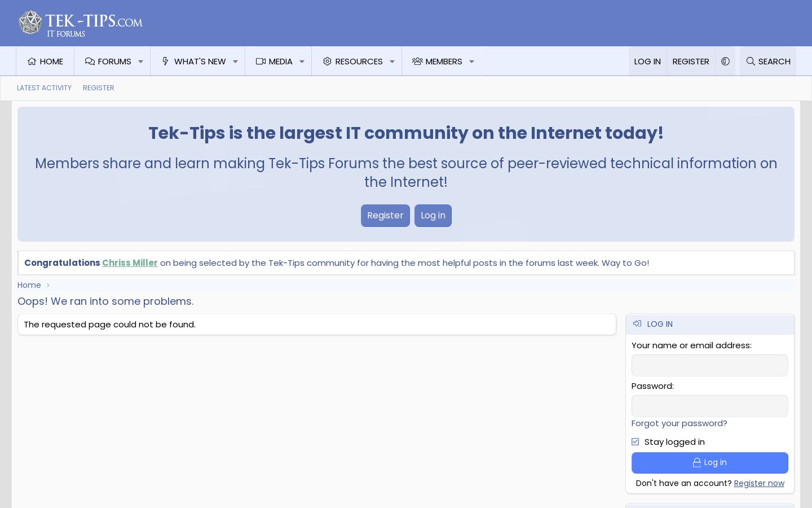Expand the Members dropdown arrow
This screenshot has width=812, height=508.
click(472, 62)
